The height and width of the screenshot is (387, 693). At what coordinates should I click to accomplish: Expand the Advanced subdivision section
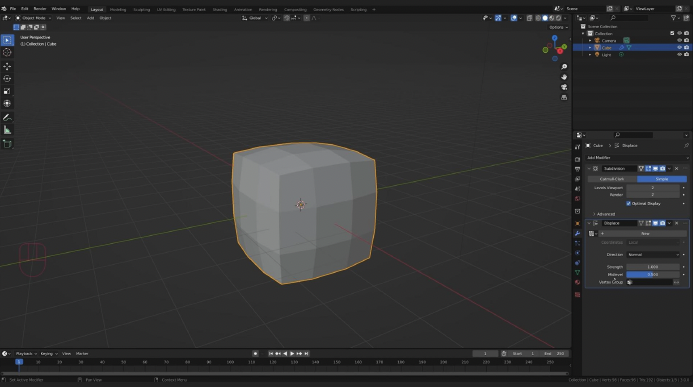pyautogui.click(x=604, y=214)
